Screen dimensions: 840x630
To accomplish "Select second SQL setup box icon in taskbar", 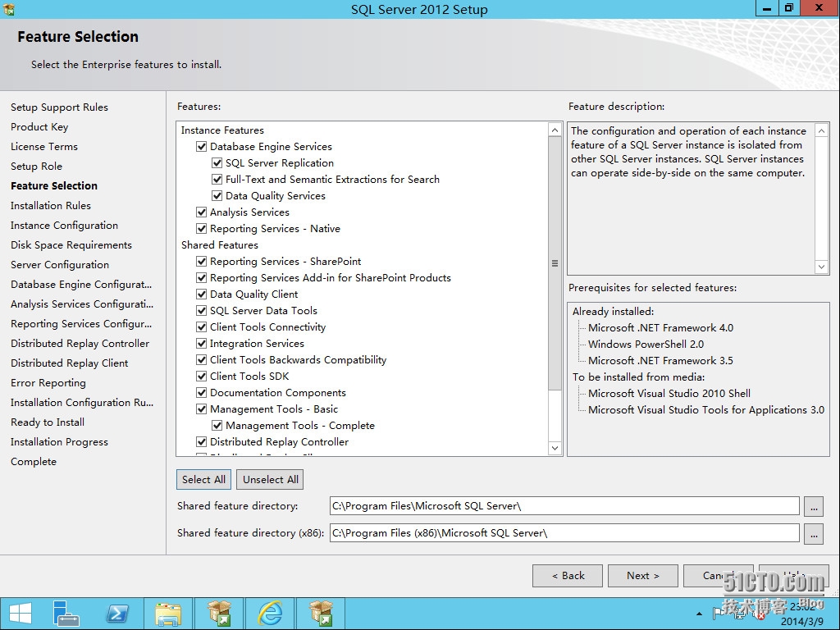I will pyautogui.click(x=321, y=614).
